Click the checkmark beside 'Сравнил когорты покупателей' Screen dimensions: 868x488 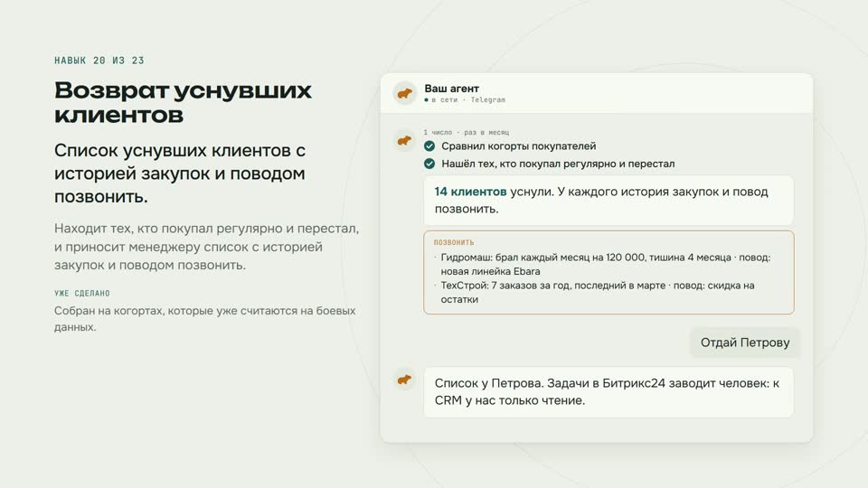[x=429, y=146]
